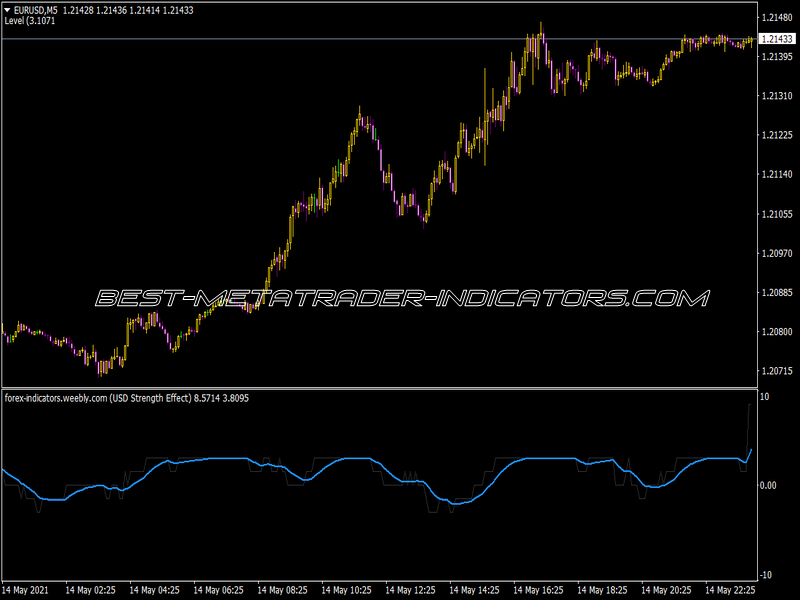The image size is (800, 600).
Task: Select the 1.21395 price scale value
Action: pyautogui.click(x=777, y=57)
